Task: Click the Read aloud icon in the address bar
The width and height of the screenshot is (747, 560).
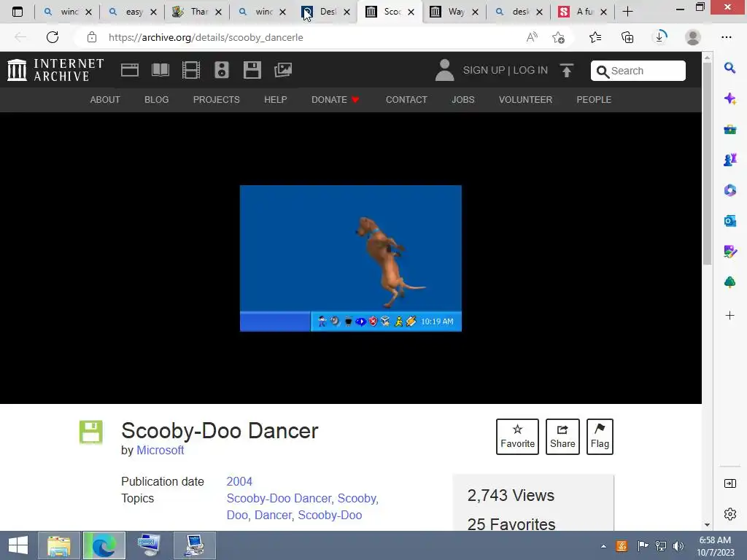Action: coord(532,37)
